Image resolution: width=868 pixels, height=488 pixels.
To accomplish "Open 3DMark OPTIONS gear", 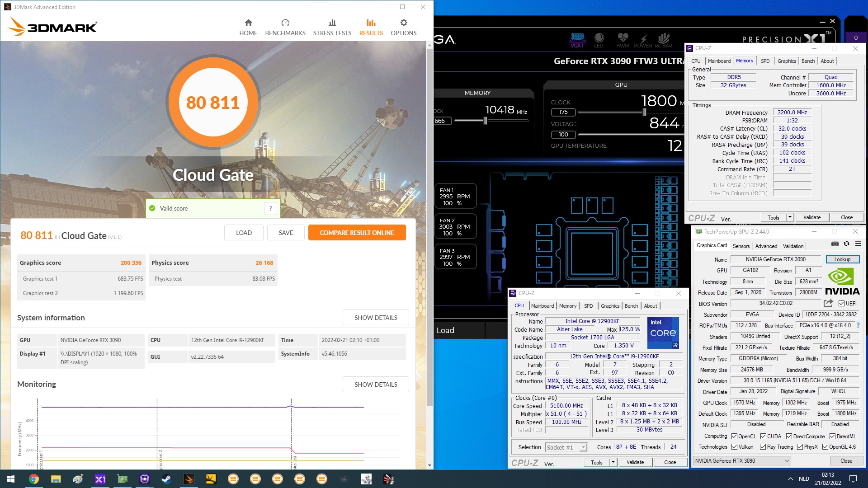I will [x=404, y=28].
